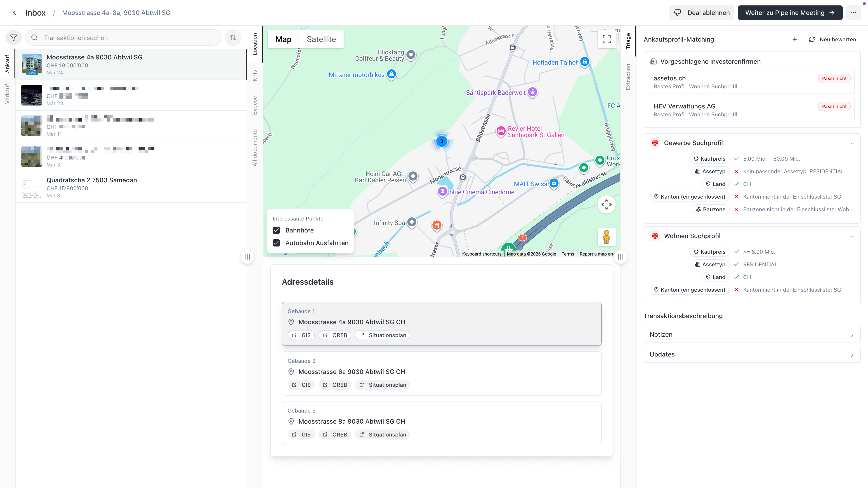Viewport: 868px width, 488px height.
Task: Click the Transaktionen suchen search field
Action: pyautogui.click(x=128, y=38)
